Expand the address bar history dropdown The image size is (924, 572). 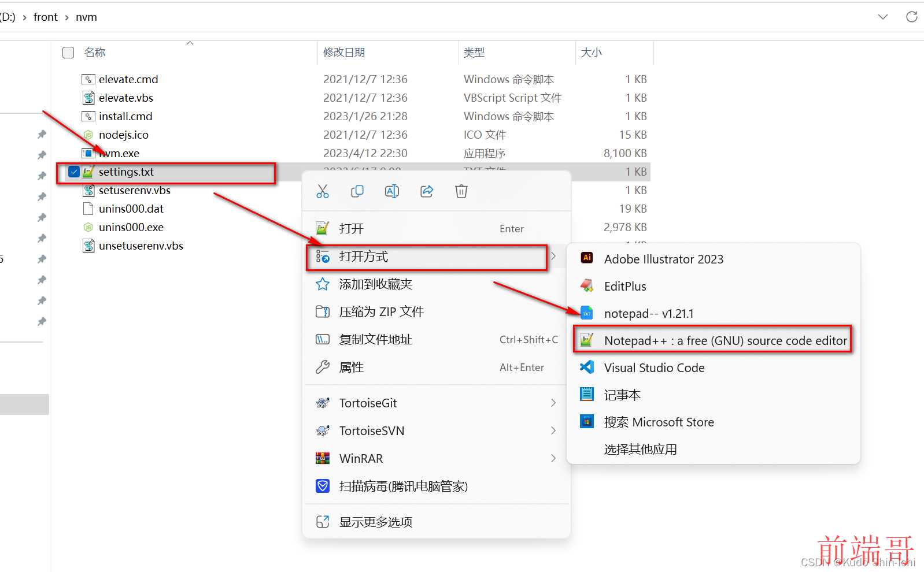[x=883, y=17]
